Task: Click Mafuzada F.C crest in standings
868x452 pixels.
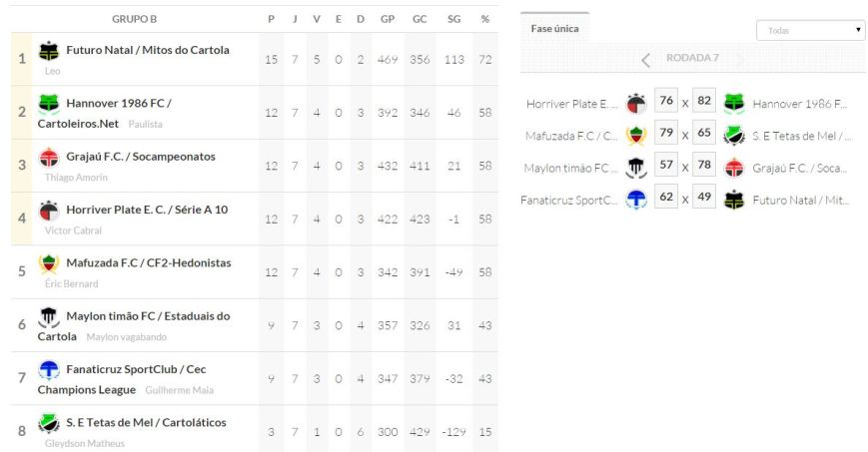Action: 49,263
